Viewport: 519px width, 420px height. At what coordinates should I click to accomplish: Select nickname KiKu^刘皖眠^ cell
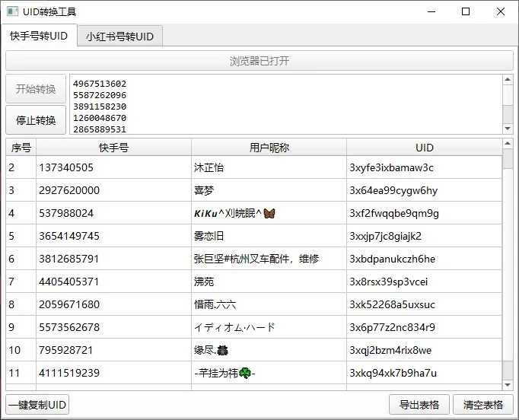[269, 213]
